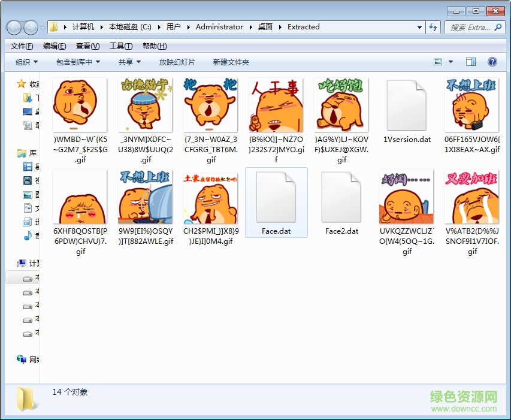Open the 文件(F) menu
The image size is (511, 420).
point(22,46)
